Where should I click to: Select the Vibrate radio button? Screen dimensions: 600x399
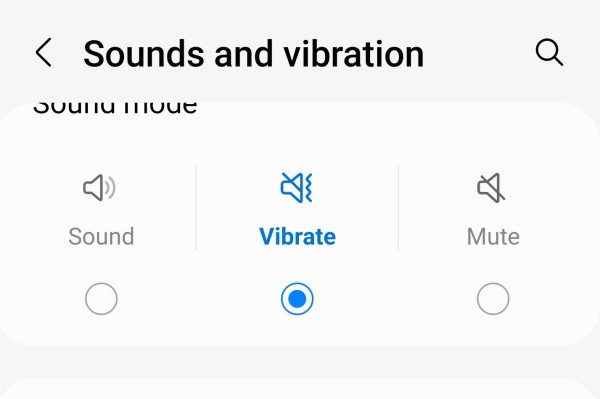click(297, 299)
